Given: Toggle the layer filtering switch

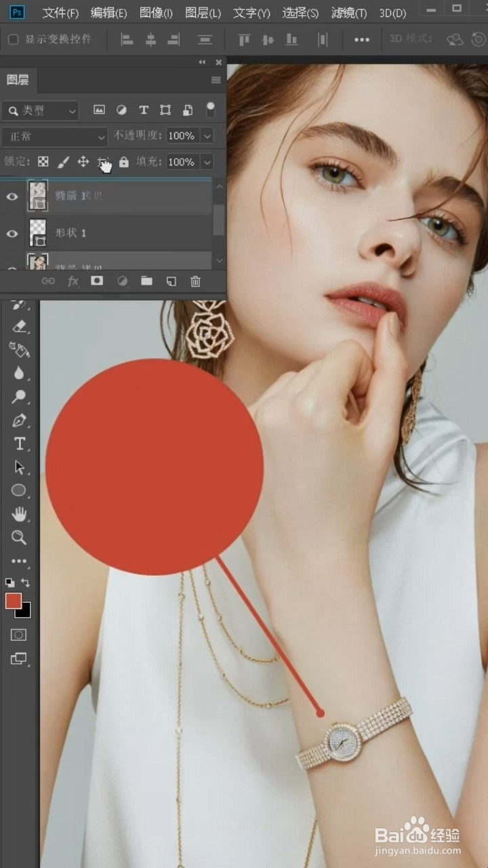Looking at the screenshot, I should pyautogui.click(x=210, y=110).
